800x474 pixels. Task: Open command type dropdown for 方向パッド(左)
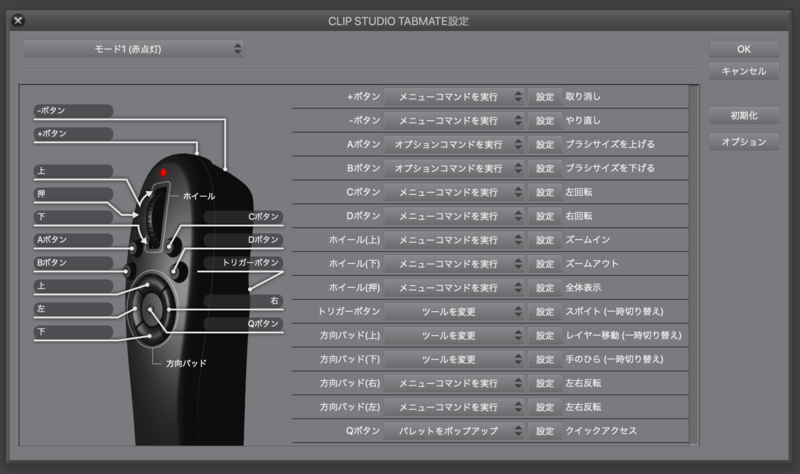click(454, 407)
